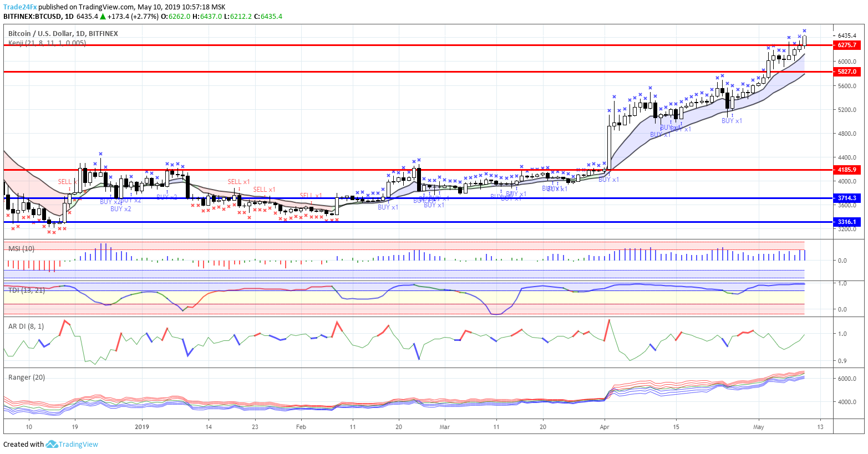This screenshot has width=868, height=454.
Task: Click the H:6437.0 high price value
Action: tap(207, 17)
